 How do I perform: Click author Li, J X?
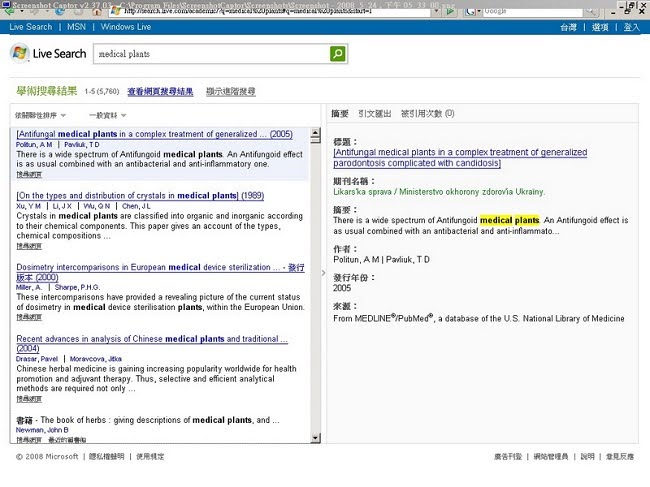point(62,206)
